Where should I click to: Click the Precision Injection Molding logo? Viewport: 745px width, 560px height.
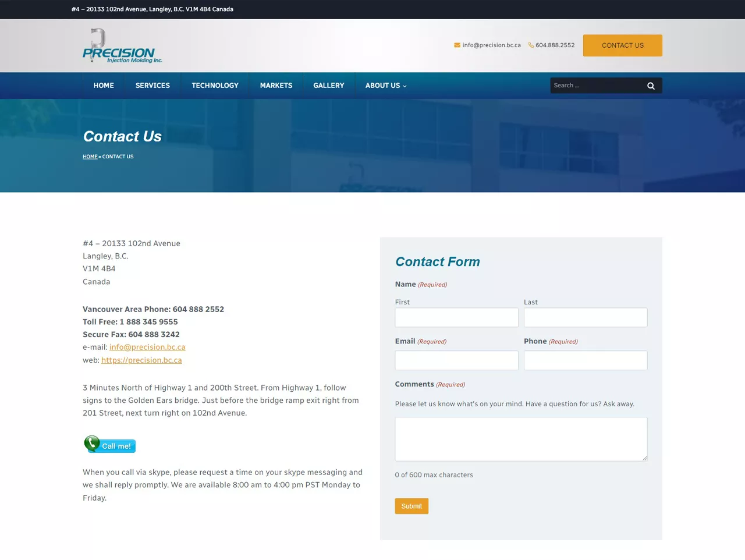pyautogui.click(x=122, y=46)
